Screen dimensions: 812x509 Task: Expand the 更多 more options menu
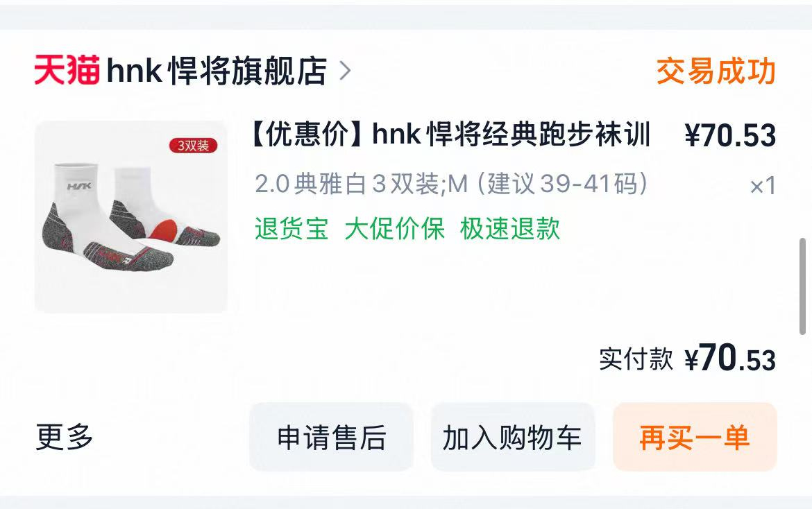(x=65, y=437)
